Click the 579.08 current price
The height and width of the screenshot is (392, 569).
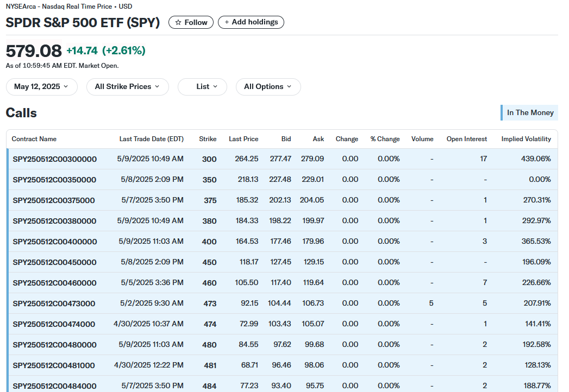34,51
